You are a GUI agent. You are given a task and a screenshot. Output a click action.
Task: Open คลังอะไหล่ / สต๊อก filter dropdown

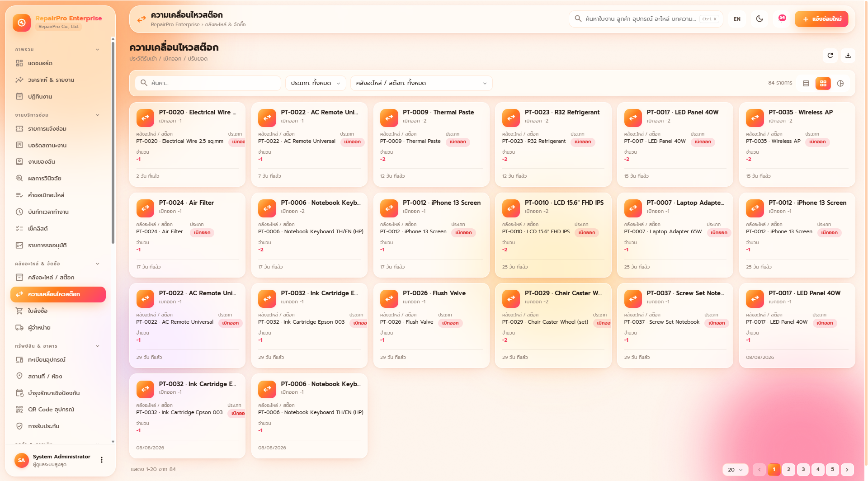click(x=421, y=83)
